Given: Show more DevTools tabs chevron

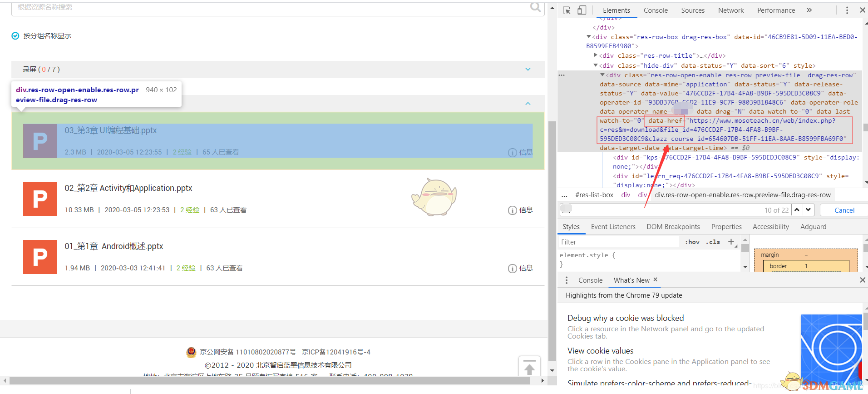Looking at the screenshot, I should coord(809,10).
